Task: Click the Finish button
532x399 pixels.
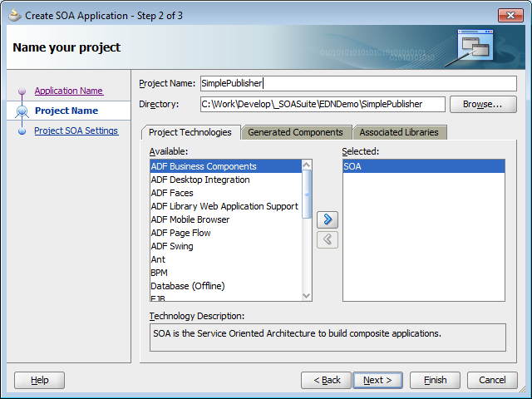Action: (435, 380)
